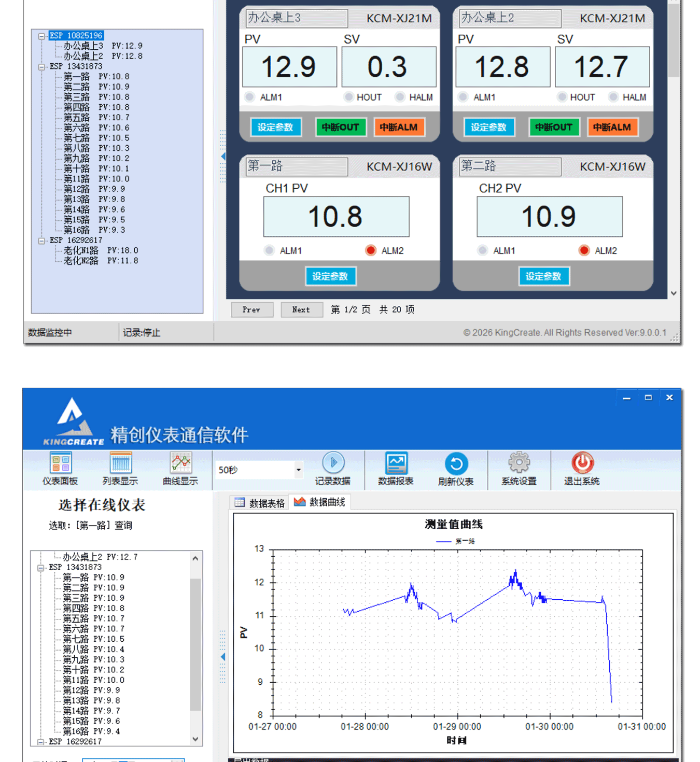Start recording with 记录数据 icon
Screen dimensions: 700x762
[333, 468]
